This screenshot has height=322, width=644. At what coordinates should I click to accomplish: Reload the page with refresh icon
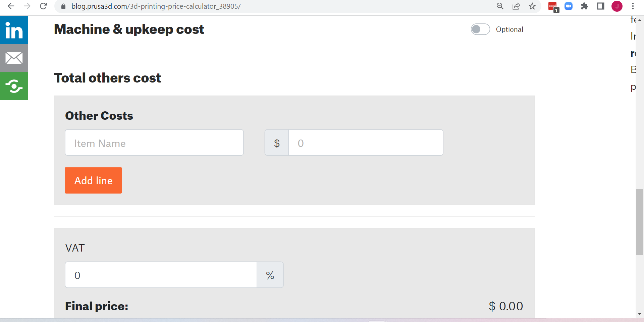point(43,6)
